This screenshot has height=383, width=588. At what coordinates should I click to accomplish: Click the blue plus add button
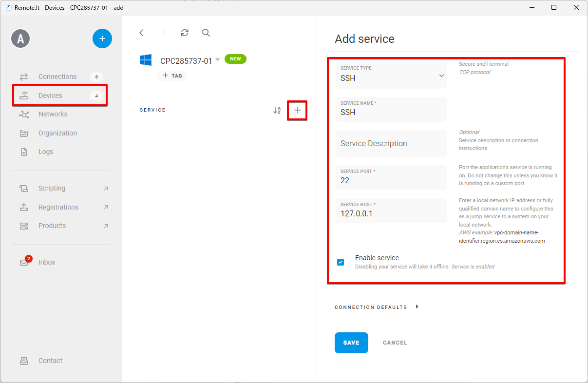pyautogui.click(x=102, y=38)
